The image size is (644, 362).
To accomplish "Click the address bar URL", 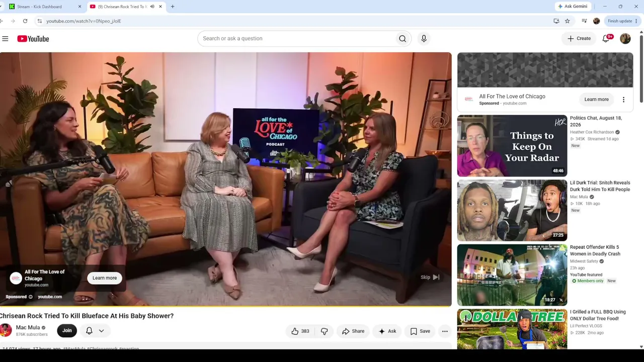I will (x=84, y=21).
